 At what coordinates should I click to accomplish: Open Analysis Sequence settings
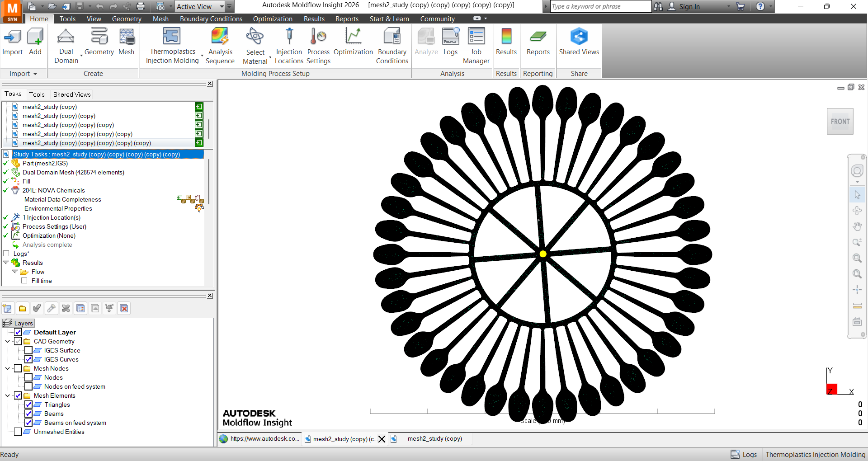click(x=220, y=46)
